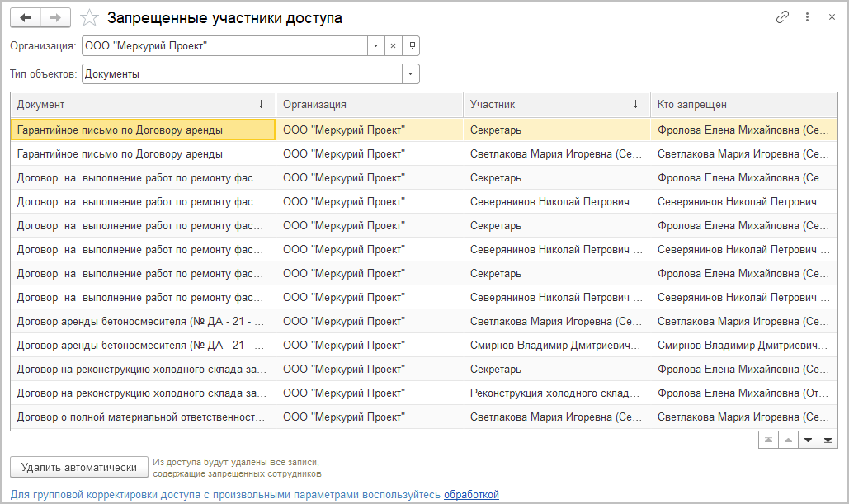The height and width of the screenshot is (504, 849).
Task: Get a link to this form
Action: (782, 17)
